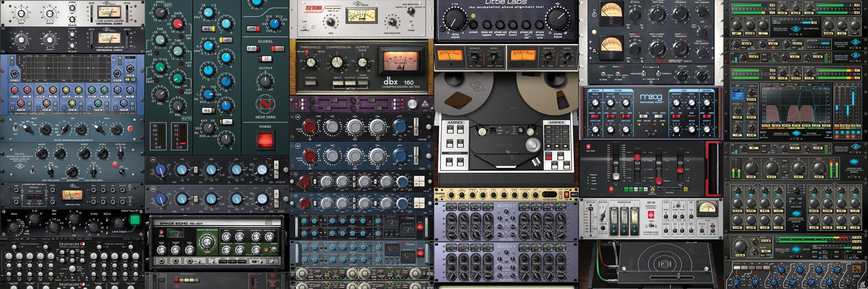This screenshot has width=868, height=289.
Task: Click the red gain knob on Neve 1072 SE EQ
Action: coord(309,126)
